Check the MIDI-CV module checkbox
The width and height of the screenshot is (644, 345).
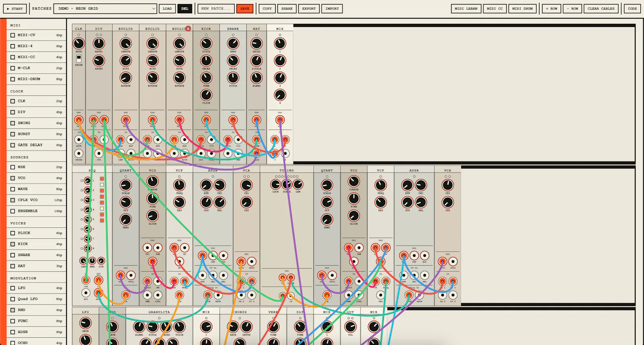pos(13,35)
